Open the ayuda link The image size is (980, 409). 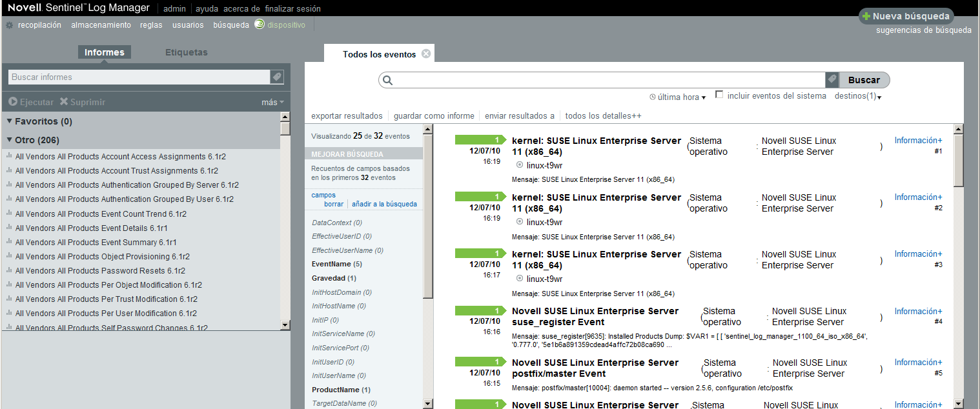pyautogui.click(x=207, y=9)
